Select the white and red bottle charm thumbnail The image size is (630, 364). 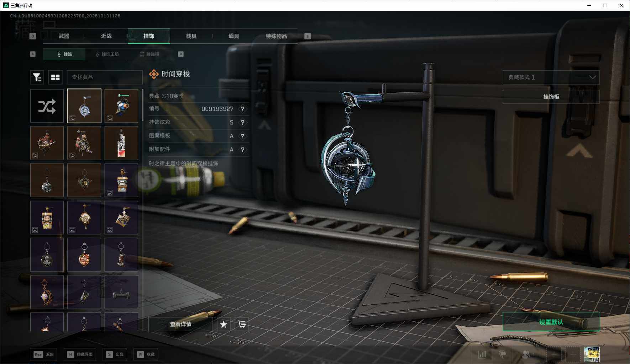click(x=121, y=143)
